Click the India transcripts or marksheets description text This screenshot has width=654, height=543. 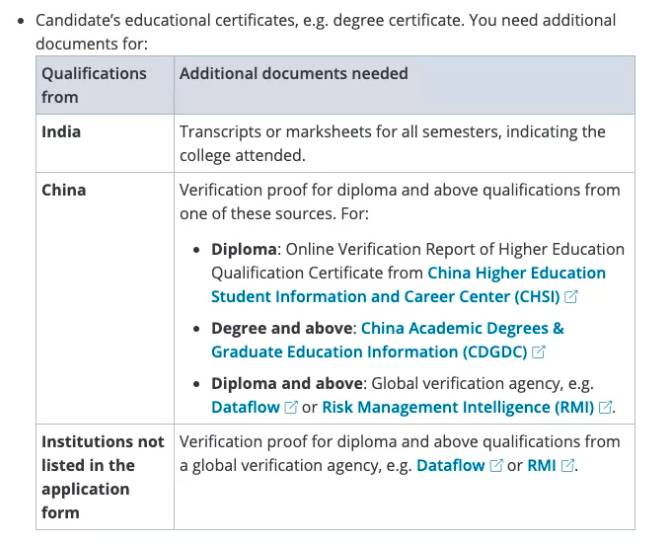click(392, 144)
